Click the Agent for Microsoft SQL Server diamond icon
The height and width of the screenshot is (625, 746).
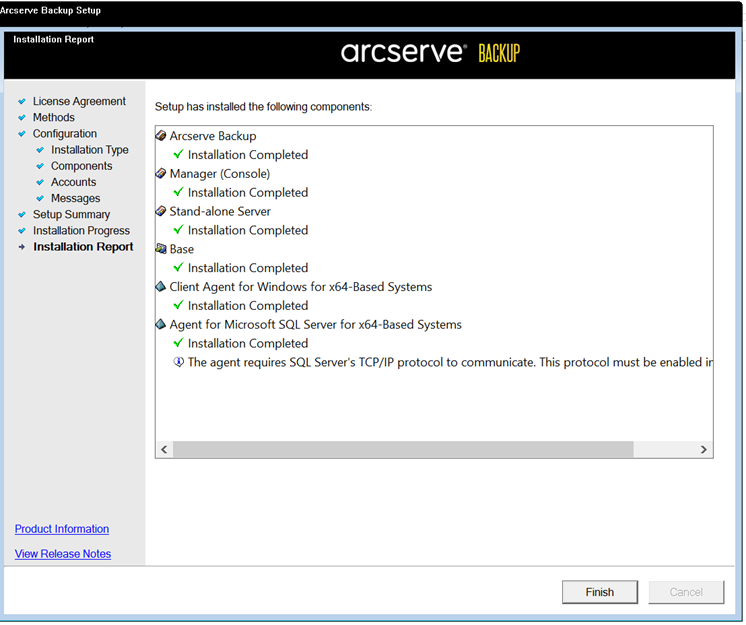tap(161, 324)
